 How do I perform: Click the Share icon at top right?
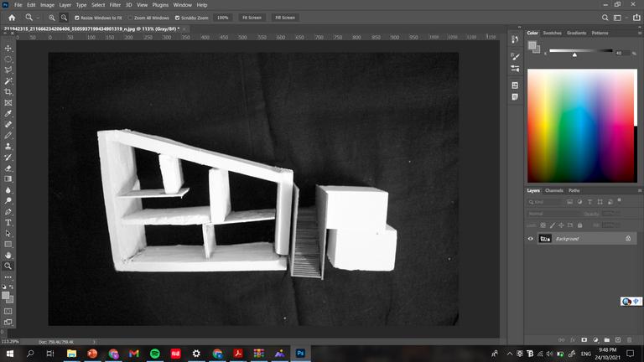[636, 18]
